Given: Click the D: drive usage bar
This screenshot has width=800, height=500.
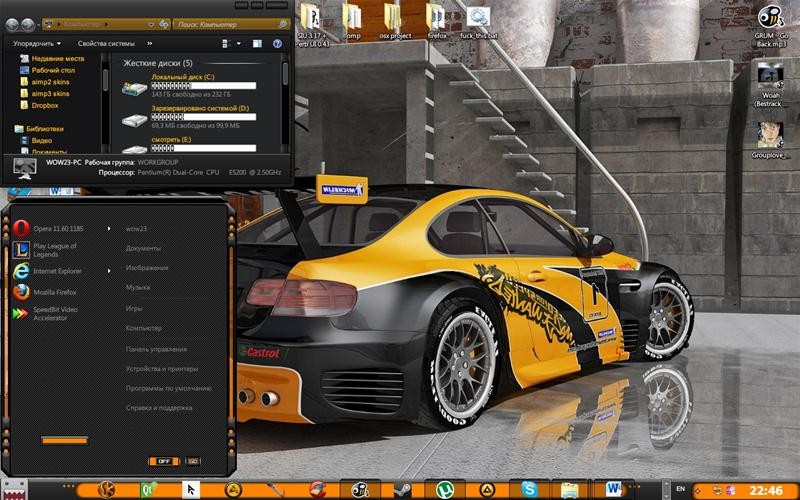Looking at the screenshot, I should [x=204, y=117].
